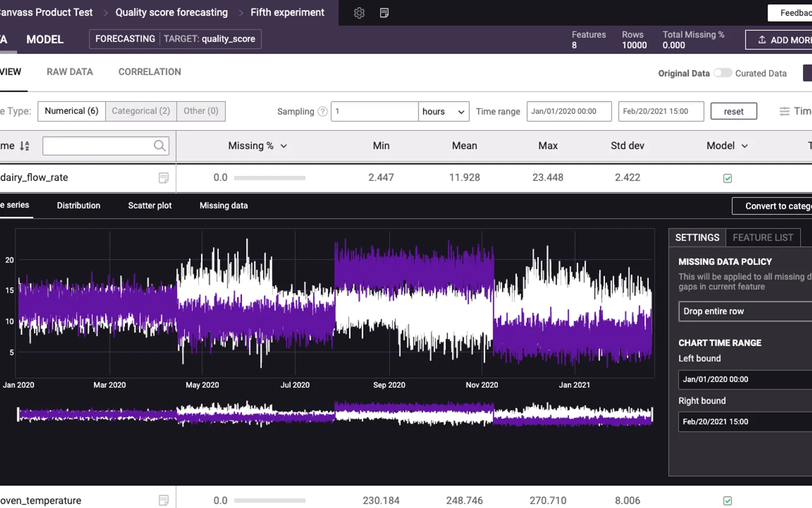Click the upload icon in ADD MORE
This screenshot has width=812, height=508.
coord(762,40)
